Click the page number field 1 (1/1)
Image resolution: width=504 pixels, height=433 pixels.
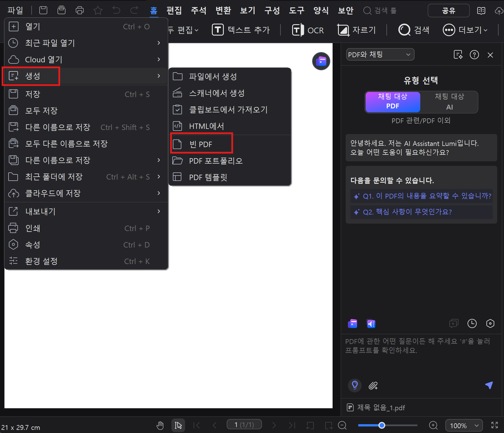[x=244, y=424]
